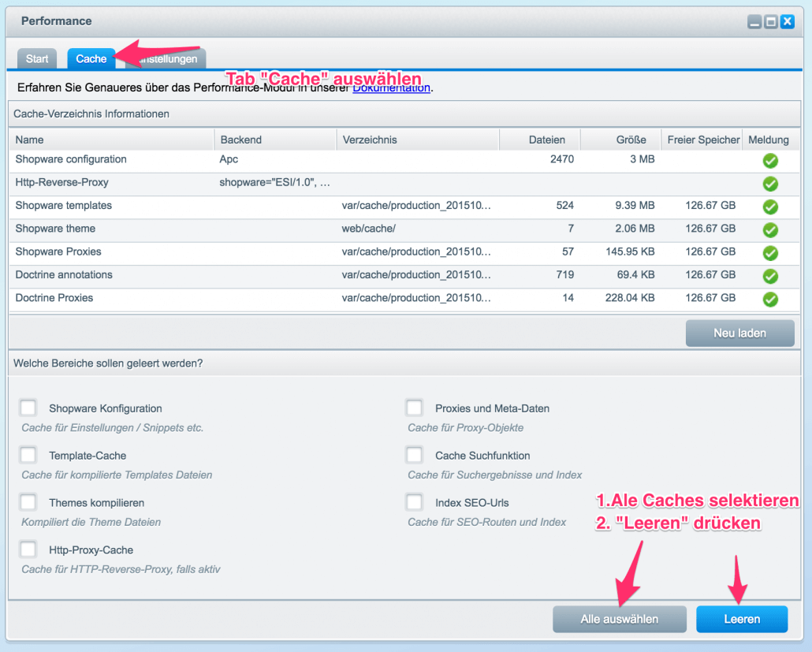Viewport: 812px width, 652px height.
Task: Select the Doctrine Proxies row name
Action: point(54,298)
